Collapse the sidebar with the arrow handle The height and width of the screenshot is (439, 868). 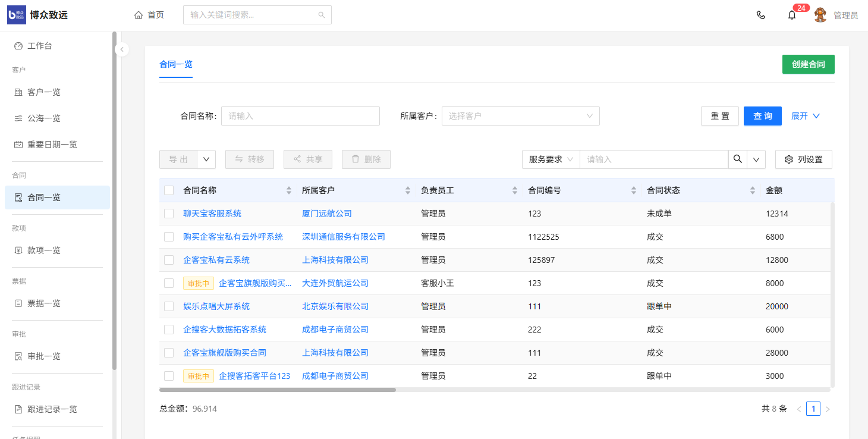121,49
